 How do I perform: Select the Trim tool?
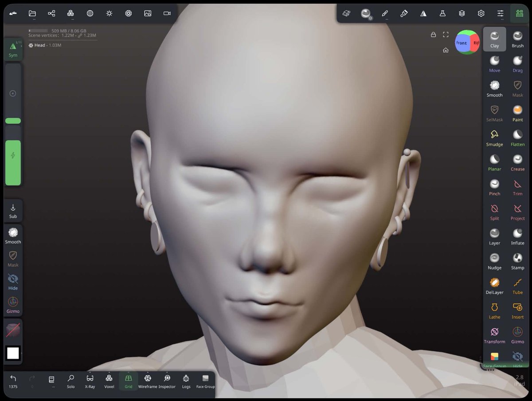tap(517, 187)
